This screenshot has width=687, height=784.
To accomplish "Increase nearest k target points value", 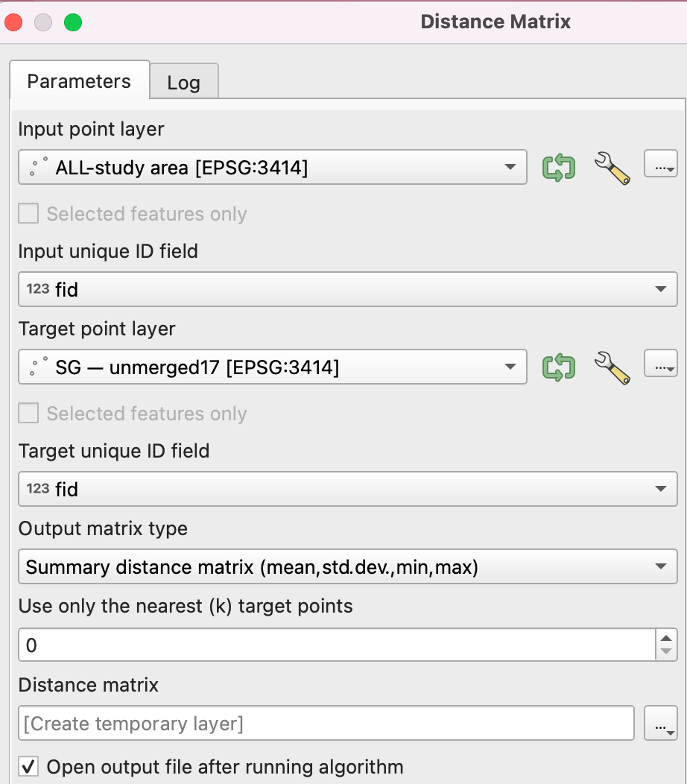I will click(x=666, y=638).
